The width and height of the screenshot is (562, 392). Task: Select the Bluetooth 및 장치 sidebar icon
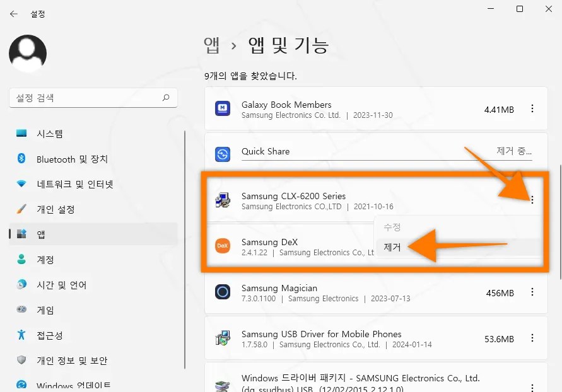(20, 159)
